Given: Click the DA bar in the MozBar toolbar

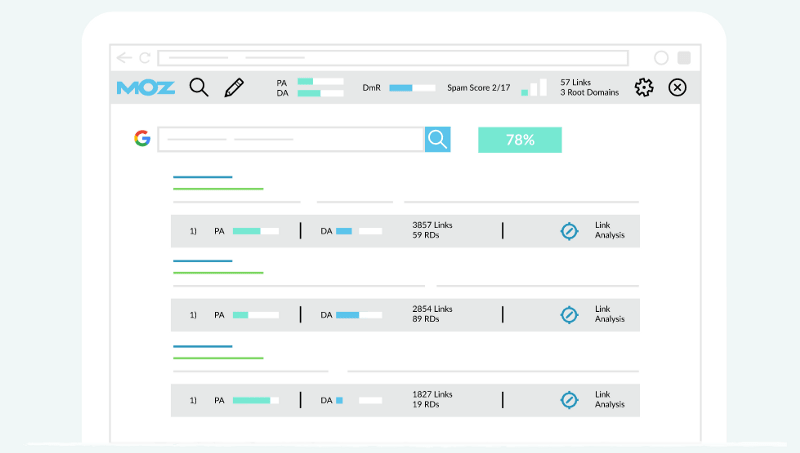Looking at the screenshot, I should [320, 93].
